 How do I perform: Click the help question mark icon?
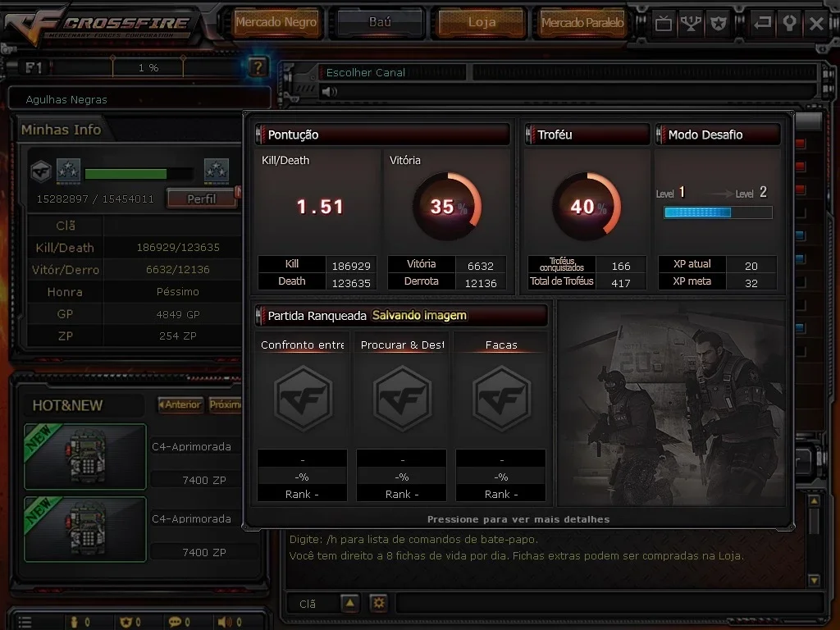tap(258, 67)
